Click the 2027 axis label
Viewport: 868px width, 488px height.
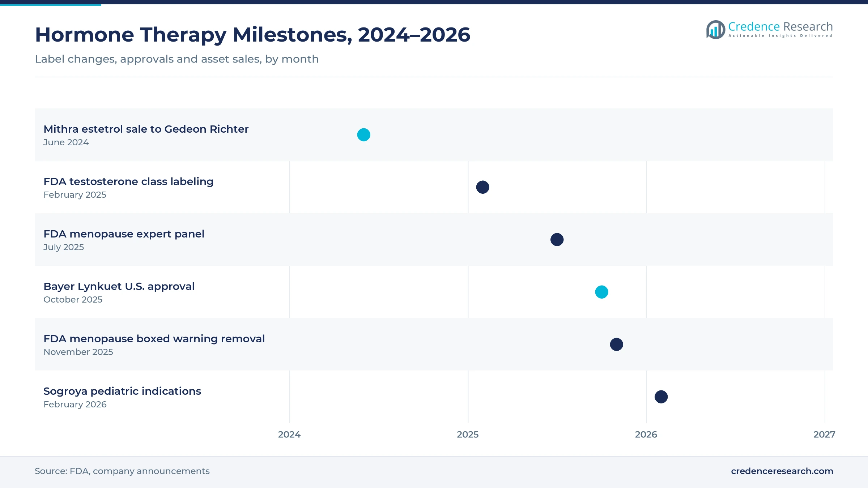[824, 435]
